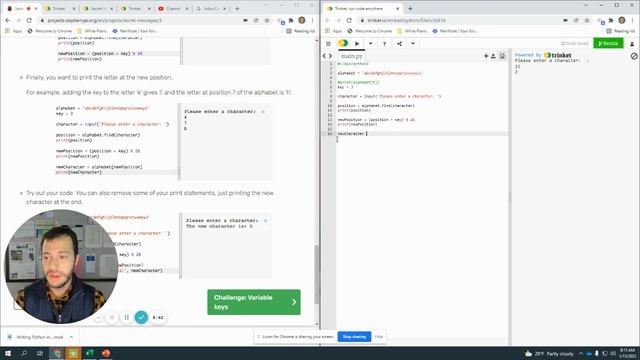Viewport: 640px width, 360px height.
Task: Open the Trinket user account icon
Action: [x=632, y=44]
